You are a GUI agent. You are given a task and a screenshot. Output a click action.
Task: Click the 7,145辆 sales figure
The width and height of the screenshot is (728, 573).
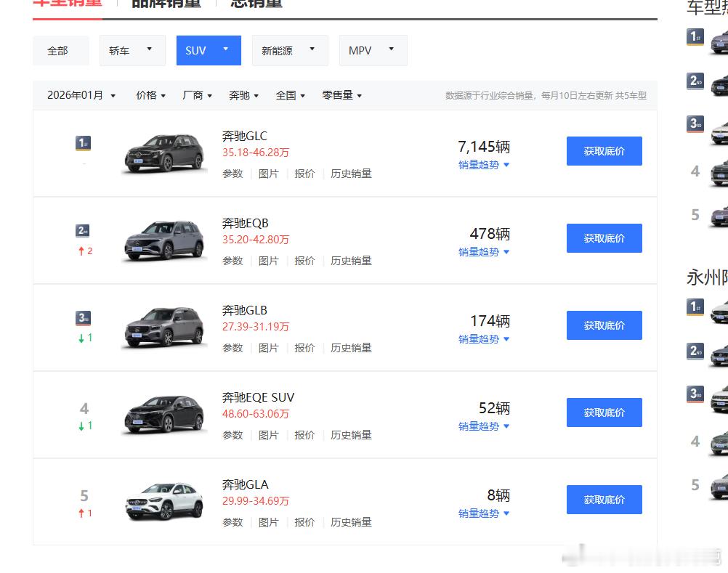[x=484, y=147]
